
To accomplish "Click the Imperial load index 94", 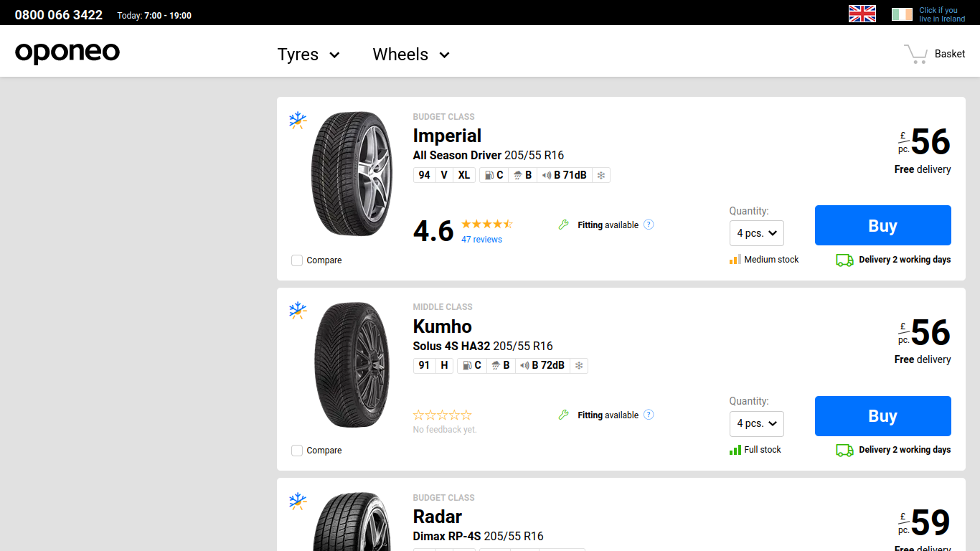I will [425, 175].
